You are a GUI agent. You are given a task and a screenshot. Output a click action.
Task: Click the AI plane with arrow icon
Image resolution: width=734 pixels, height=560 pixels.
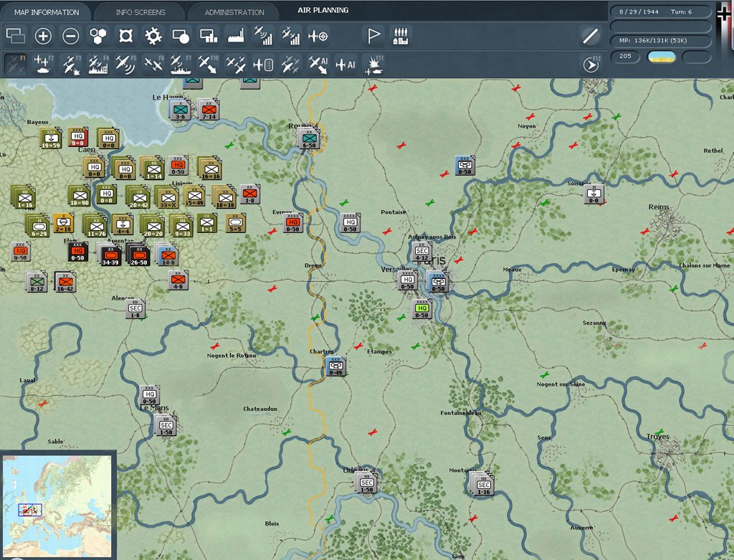[x=318, y=65]
